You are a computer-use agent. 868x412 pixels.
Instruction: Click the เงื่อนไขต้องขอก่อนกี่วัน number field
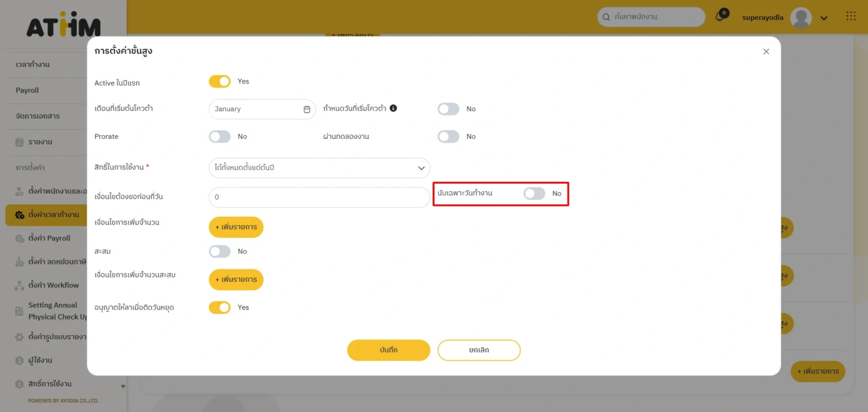tap(319, 197)
